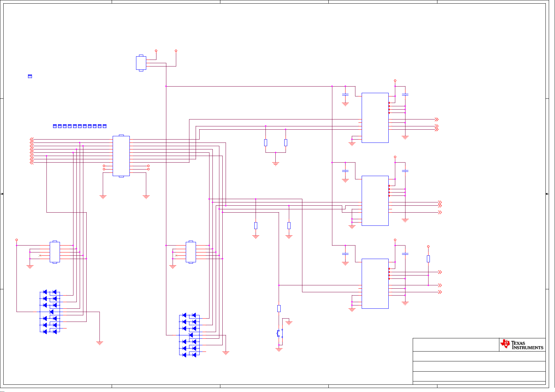Select the small connector block at lower left
This screenshot has width=555, height=392.
(55, 252)
